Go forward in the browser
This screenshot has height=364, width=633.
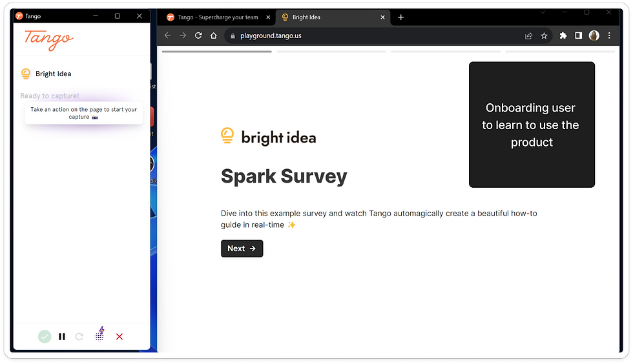(x=183, y=35)
